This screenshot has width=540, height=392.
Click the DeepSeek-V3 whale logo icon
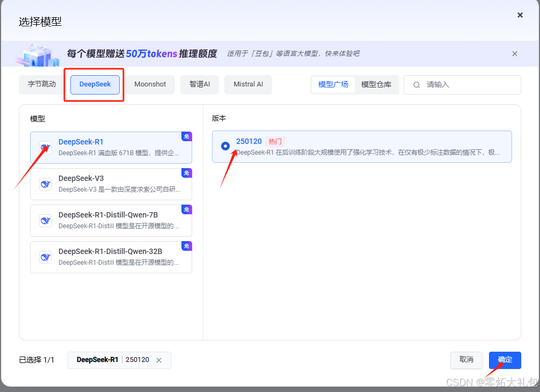(x=46, y=184)
